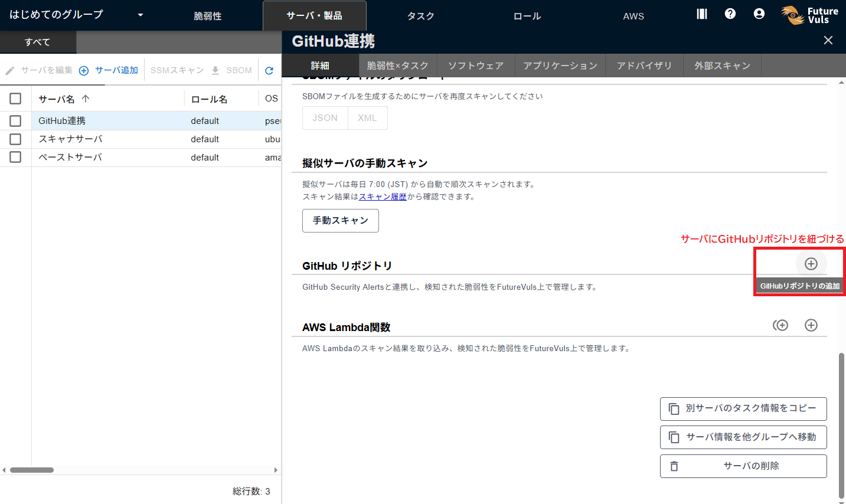Click the サーバの削除 button
This screenshot has width=846, height=504.
tap(743, 466)
